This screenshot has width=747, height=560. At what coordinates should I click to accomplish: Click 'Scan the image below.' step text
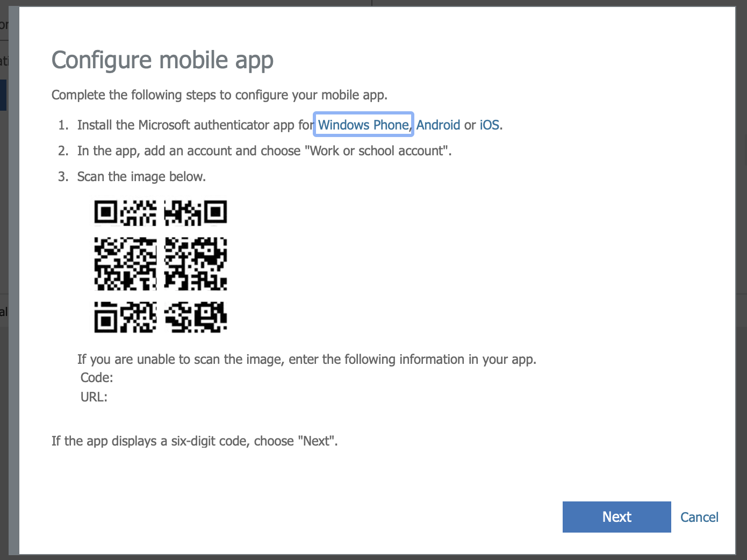pos(141,176)
